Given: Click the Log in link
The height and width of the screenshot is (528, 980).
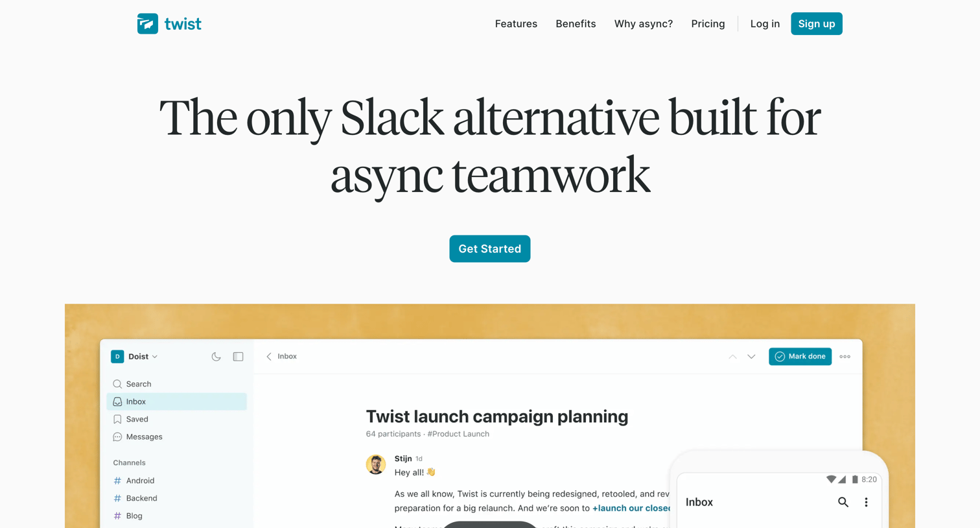Looking at the screenshot, I should [765, 24].
